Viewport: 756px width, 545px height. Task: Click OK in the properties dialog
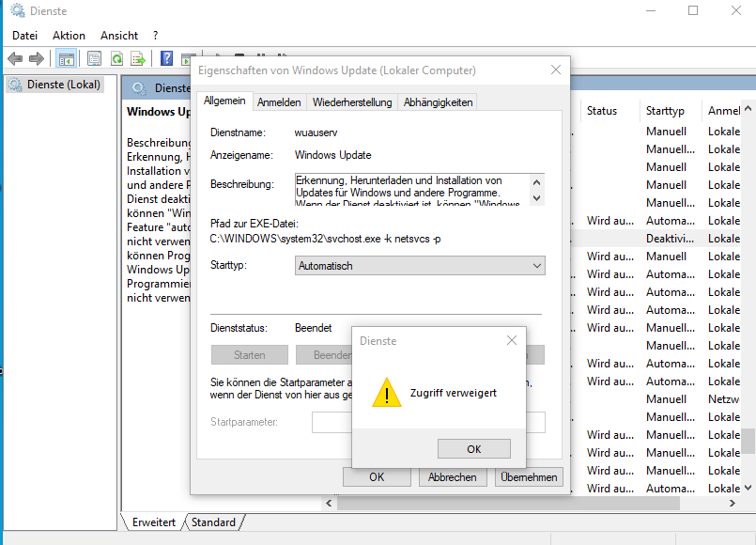(x=377, y=477)
